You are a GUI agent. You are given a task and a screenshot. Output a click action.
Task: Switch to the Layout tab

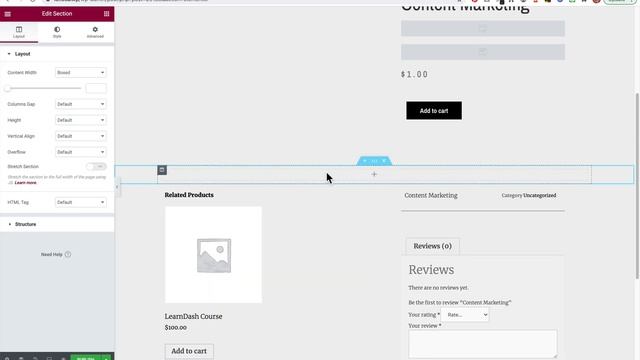[19, 32]
